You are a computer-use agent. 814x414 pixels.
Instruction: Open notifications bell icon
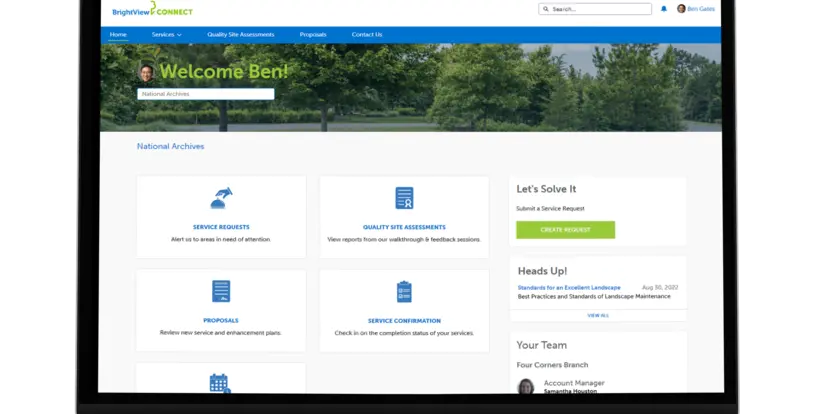pyautogui.click(x=664, y=9)
